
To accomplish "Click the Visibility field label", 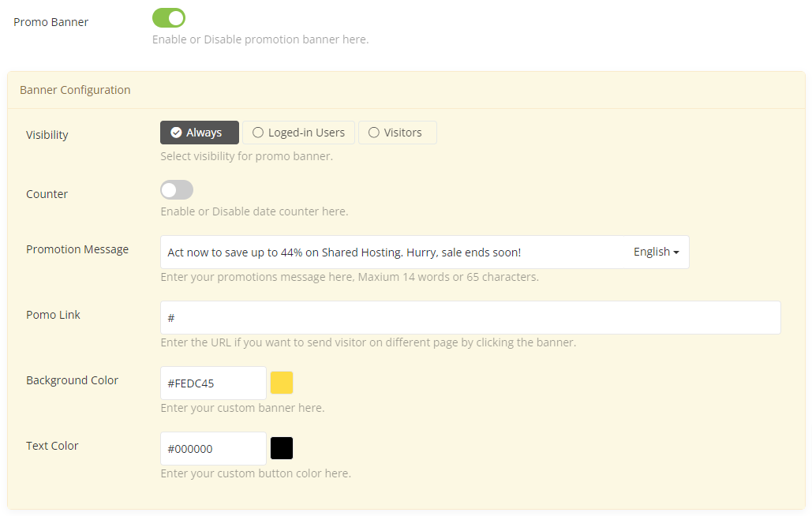I will tap(47, 135).
